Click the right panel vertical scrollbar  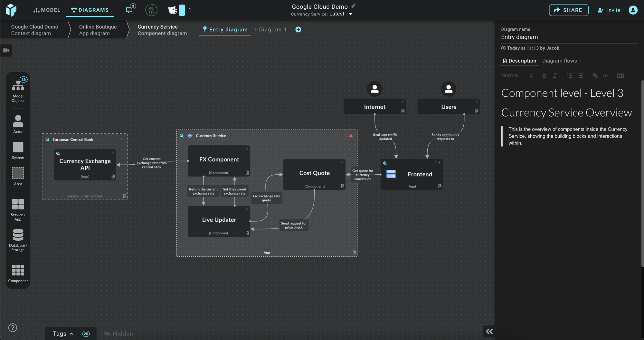coord(642,174)
